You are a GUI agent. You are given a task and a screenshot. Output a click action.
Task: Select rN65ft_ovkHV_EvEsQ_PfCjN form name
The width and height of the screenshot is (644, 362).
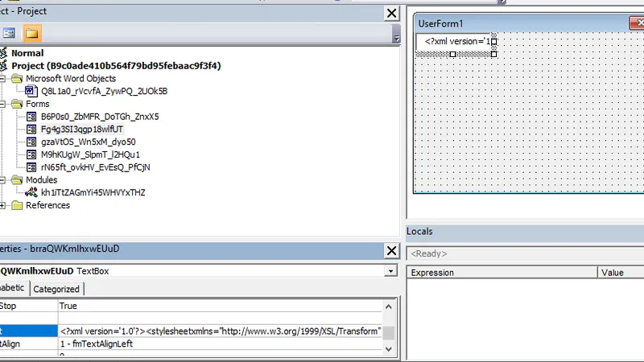(95, 167)
